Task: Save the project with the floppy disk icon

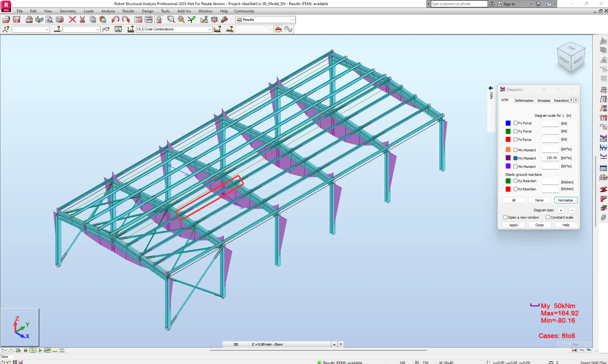Action: [x=17, y=19]
